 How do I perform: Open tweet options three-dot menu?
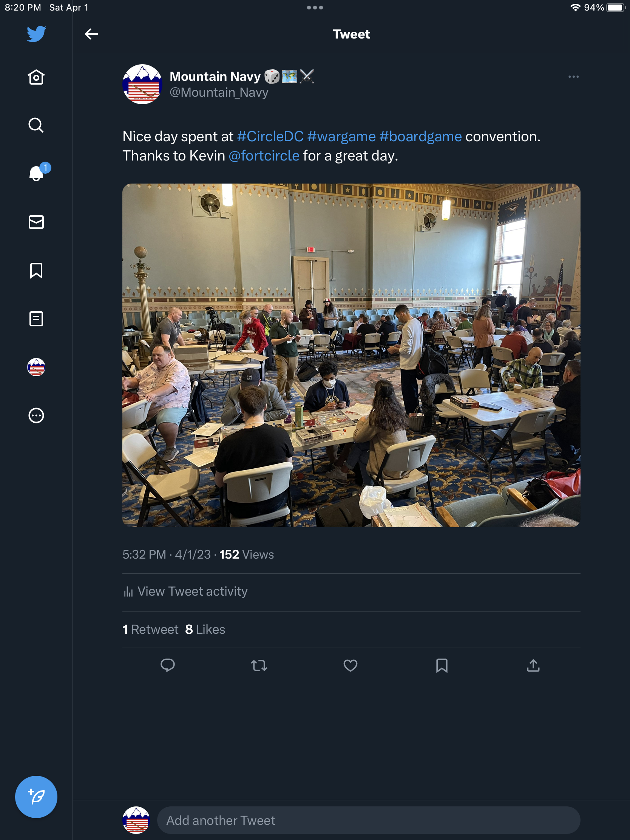coord(573,77)
